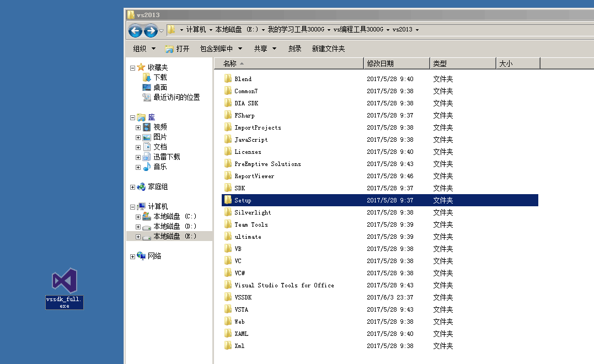The width and height of the screenshot is (594, 364).
Task: Click the Burn (刻录) button
Action: pos(295,49)
